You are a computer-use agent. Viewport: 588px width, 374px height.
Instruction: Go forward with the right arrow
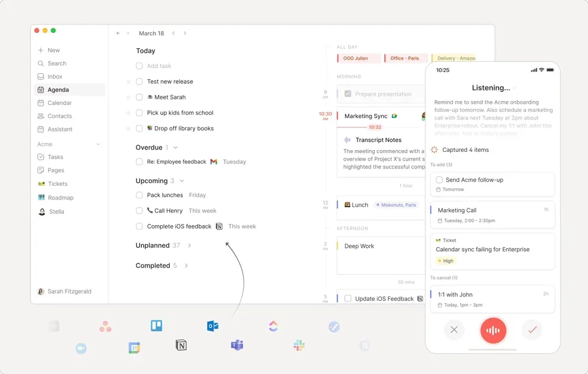click(127, 33)
